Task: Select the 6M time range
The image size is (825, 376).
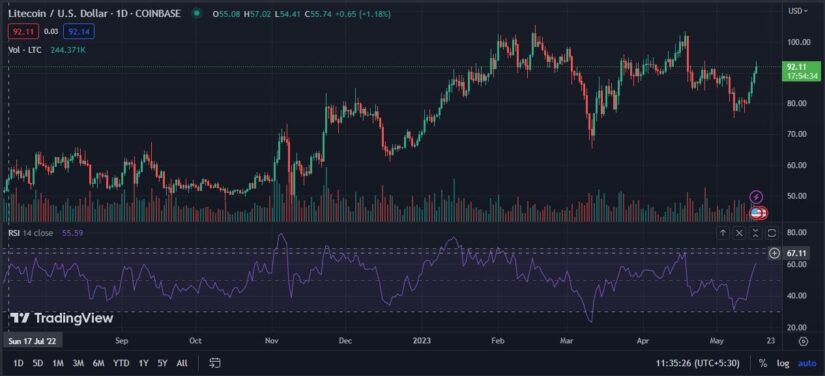Action: 98,363
